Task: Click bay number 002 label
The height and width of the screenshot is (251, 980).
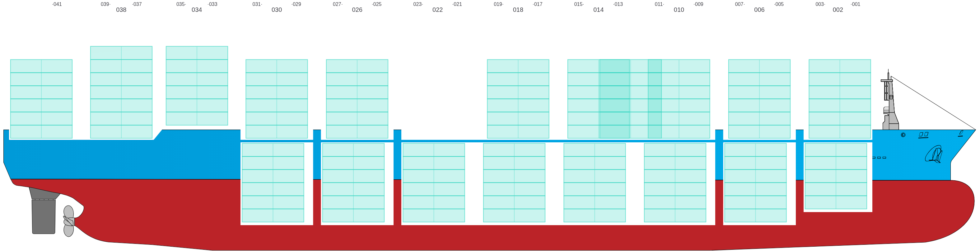Action: [x=838, y=10]
